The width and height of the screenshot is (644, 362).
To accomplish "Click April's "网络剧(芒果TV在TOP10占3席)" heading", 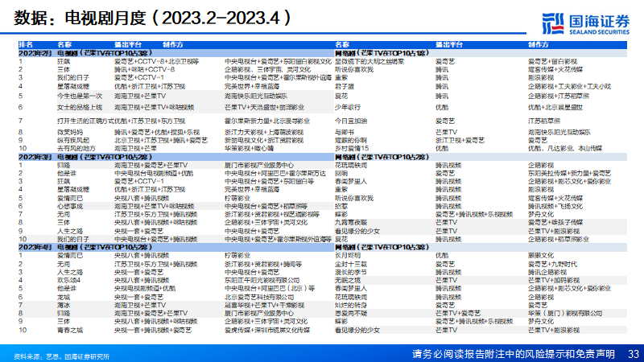I will point(382,247).
